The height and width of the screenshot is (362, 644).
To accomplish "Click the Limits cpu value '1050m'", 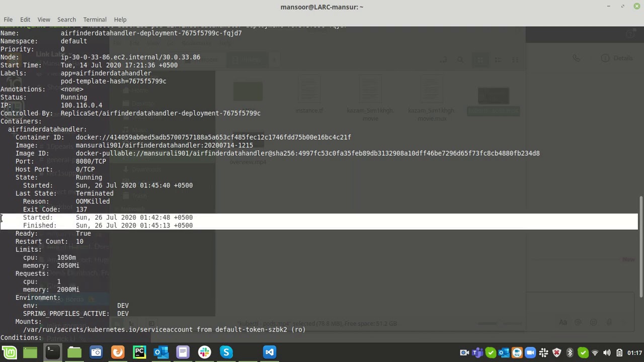I will 66,258.
